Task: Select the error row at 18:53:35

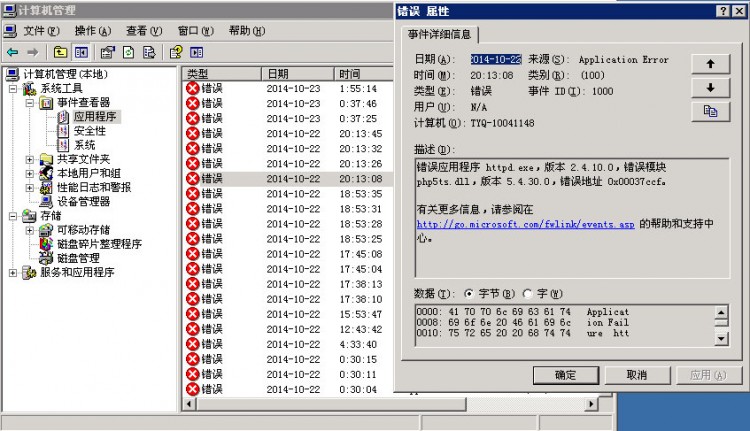Action: [288, 194]
